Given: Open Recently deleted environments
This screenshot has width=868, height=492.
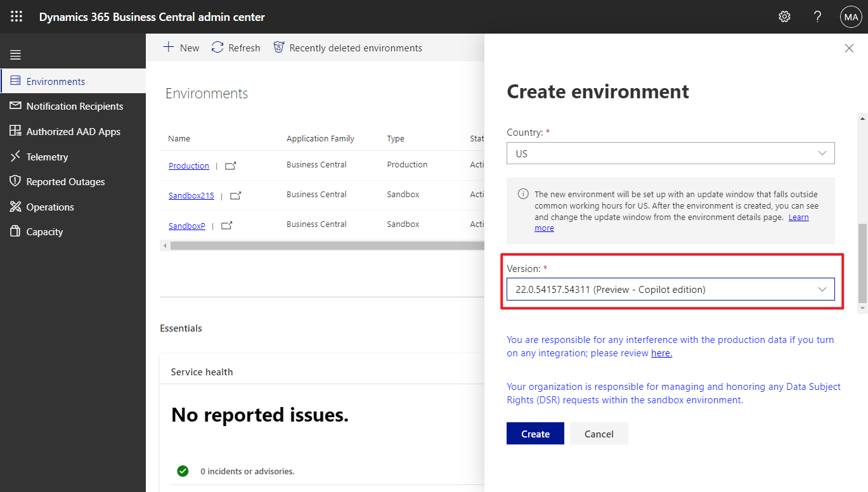Looking at the screenshot, I should tap(347, 48).
